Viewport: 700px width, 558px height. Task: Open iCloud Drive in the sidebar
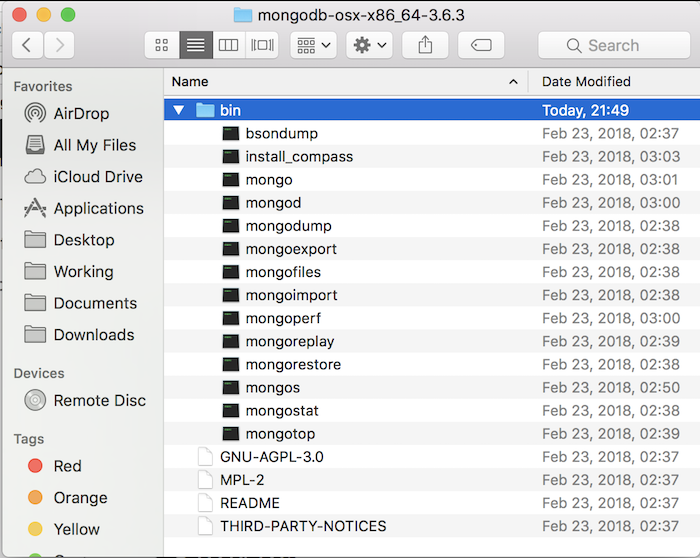tap(83, 177)
